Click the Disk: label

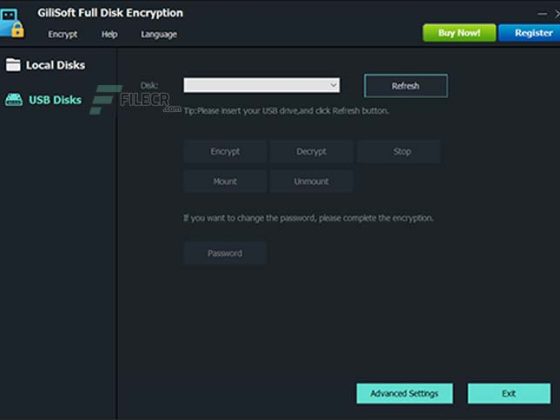pyautogui.click(x=149, y=85)
